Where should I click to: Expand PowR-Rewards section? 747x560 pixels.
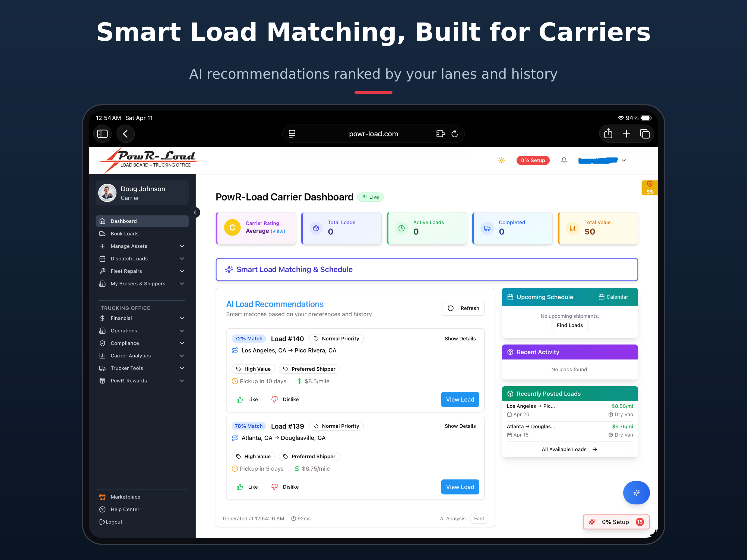(142, 380)
